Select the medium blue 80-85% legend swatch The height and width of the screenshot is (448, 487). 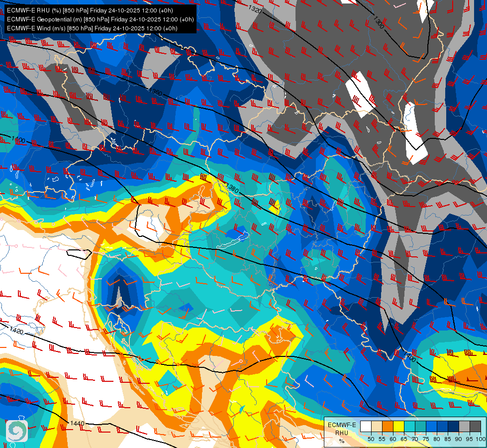[443, 426]
